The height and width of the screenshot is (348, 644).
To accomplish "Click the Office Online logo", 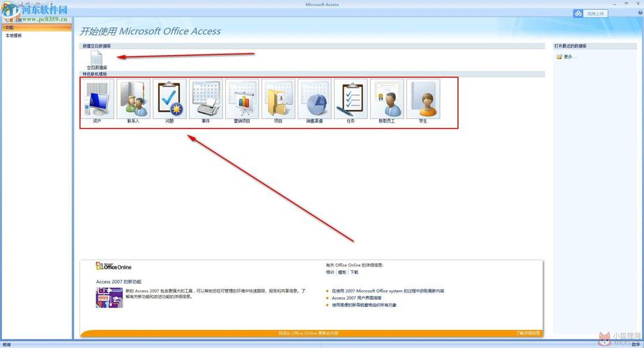I will click(x=114, y=267).
